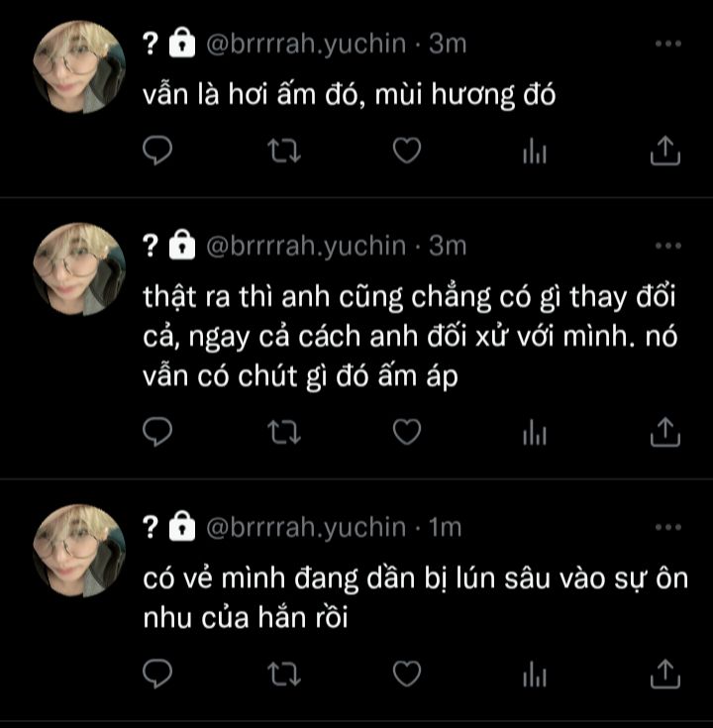Like the tweet posted first at 3m
The width and height of the screenshot is (713, 728).
pyautogui.click(x=407, y=151)
